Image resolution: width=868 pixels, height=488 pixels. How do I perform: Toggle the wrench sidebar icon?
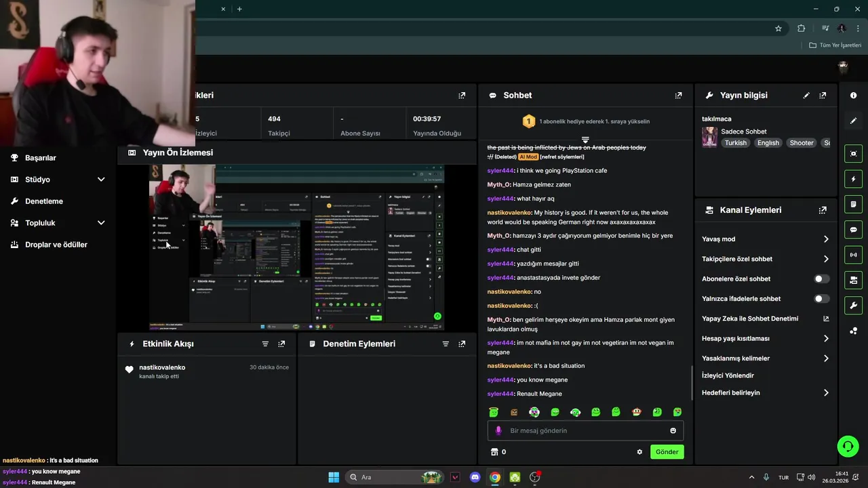coord(853,305)
